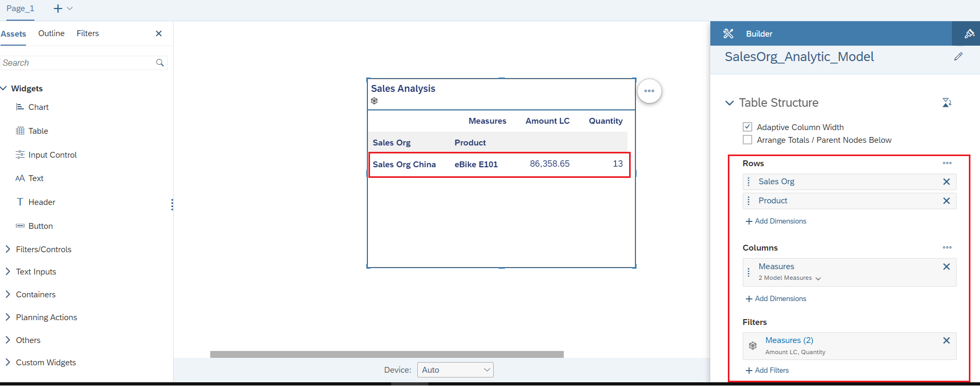
Task: Open the Styling brush icon in Builder header
Action: pos(969,34)
